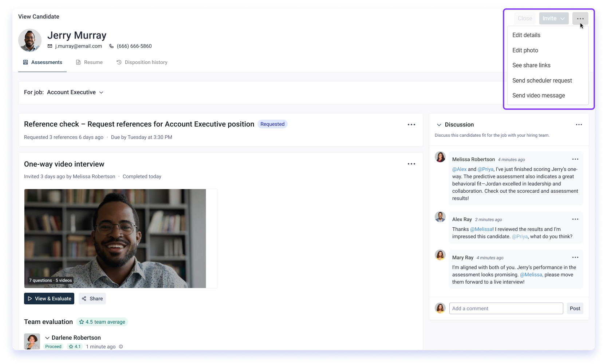
Task: Click the 7 questions · 5 videos label
Action: [x=51, y=280]
